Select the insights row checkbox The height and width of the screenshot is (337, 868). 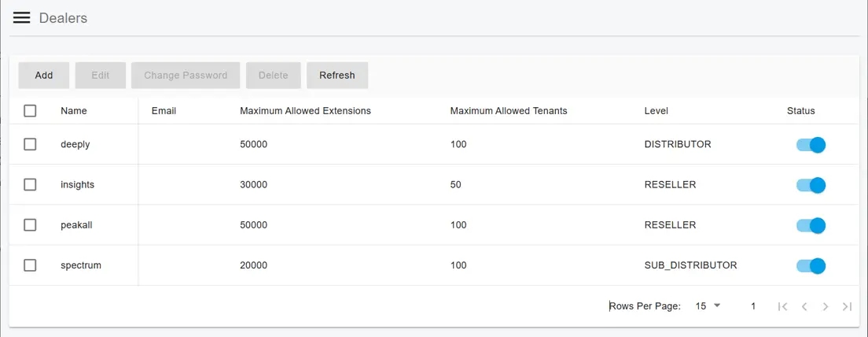coord(30,184)
